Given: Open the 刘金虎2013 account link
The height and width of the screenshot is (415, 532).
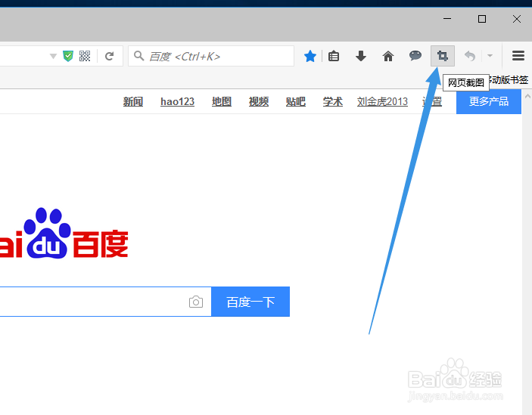Looking at the screenshot, I should click(382, 101).
